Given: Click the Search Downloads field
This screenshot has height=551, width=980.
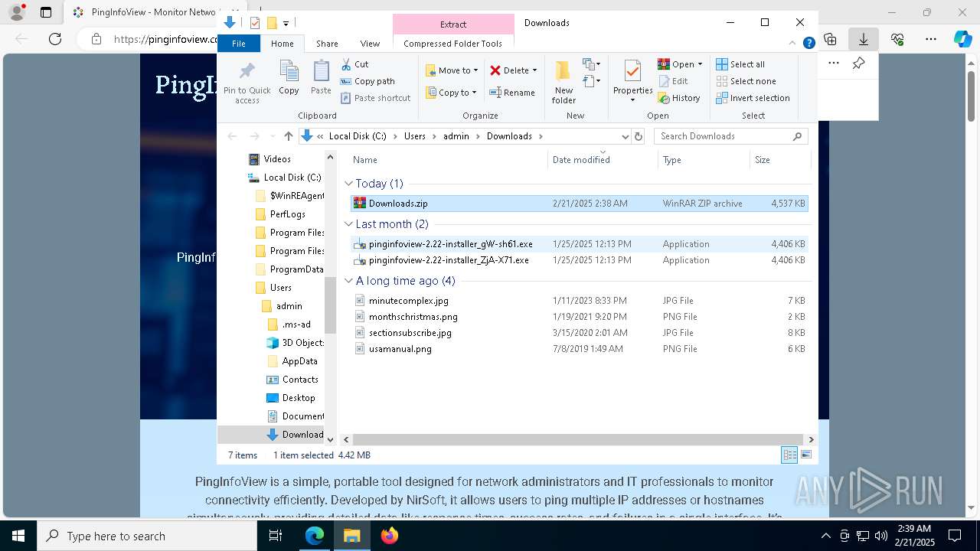Looking at the screenshot, I should (x=731, y=136).
